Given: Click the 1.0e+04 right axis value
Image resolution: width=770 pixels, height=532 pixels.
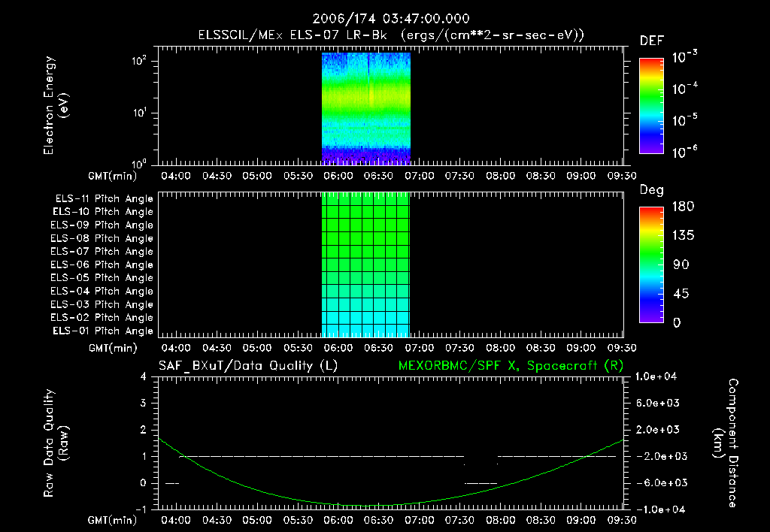Looking at the screenshot, I should coord(656,376).
